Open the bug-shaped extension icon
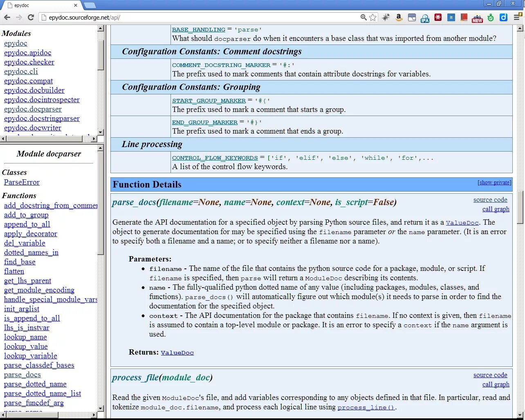The width and height of the screenshot is (525, 420). tap(386, 17)
